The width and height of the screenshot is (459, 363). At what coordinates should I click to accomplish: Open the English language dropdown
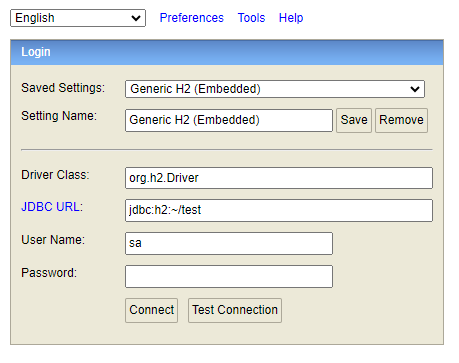coord(78,18)
